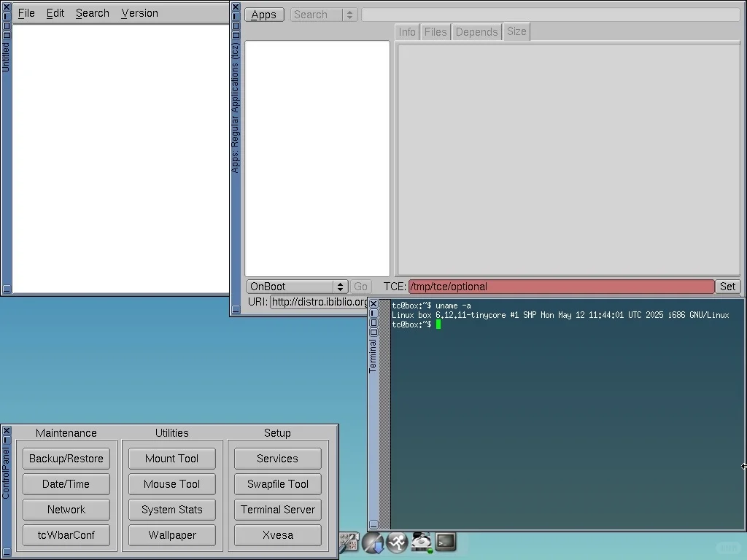
Task: Open Swapfile Tool in Control Panel
Action: [278, 484]
